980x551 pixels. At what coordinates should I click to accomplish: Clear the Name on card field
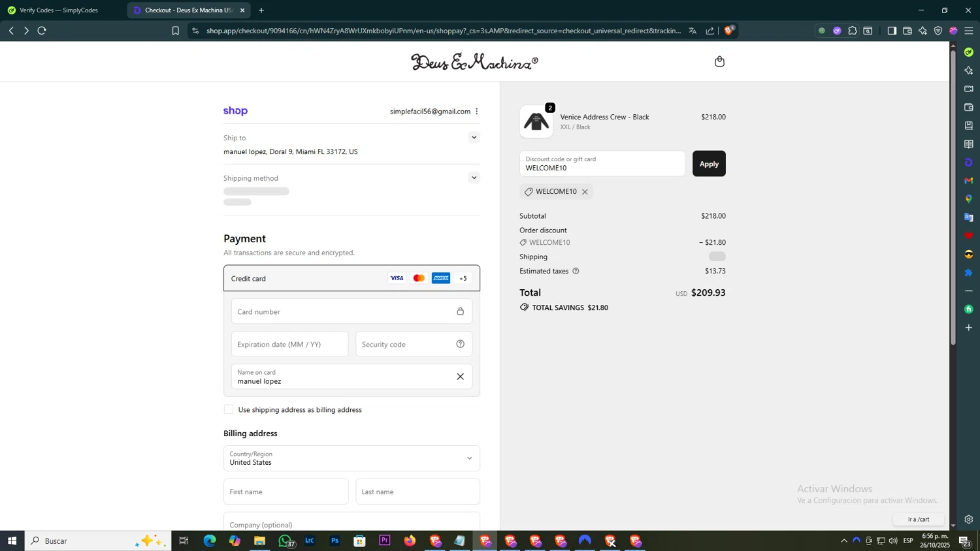click(460, 377)
